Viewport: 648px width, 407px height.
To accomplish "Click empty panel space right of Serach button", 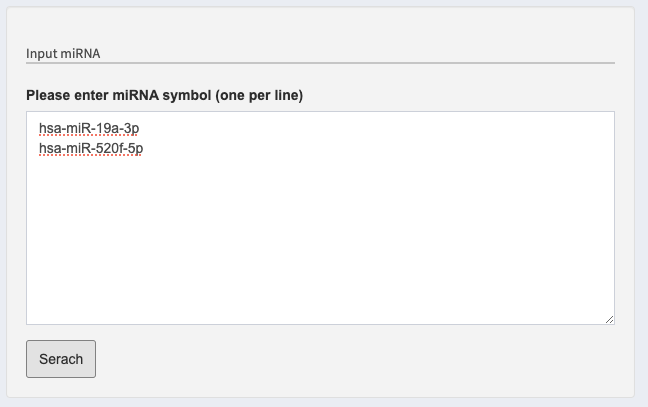I will click(350, 359).
